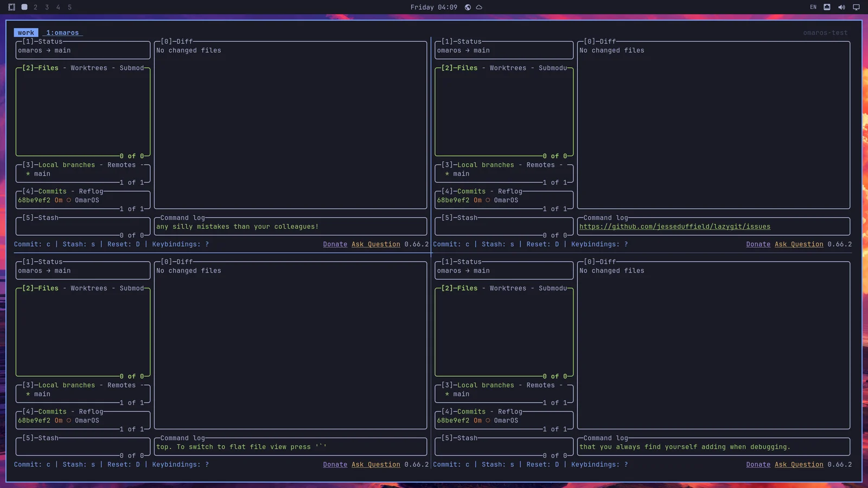The image size is (868, 488).
Task: Open the Remotes tab in top-right pane
Action: pyautogui.click(x=541, y=165)
